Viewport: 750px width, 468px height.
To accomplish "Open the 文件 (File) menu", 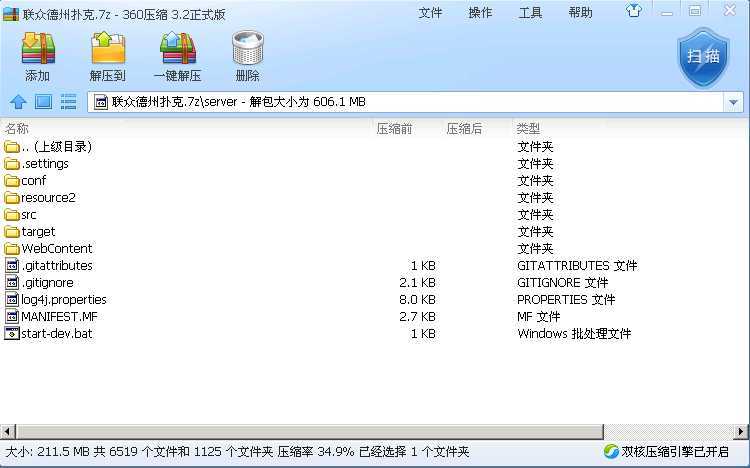I will coord(430,13).
